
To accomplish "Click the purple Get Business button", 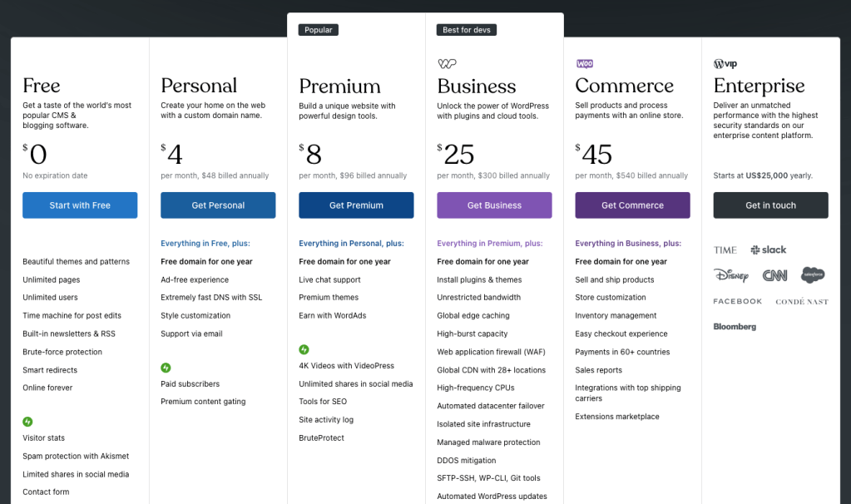I will (494, 205).
